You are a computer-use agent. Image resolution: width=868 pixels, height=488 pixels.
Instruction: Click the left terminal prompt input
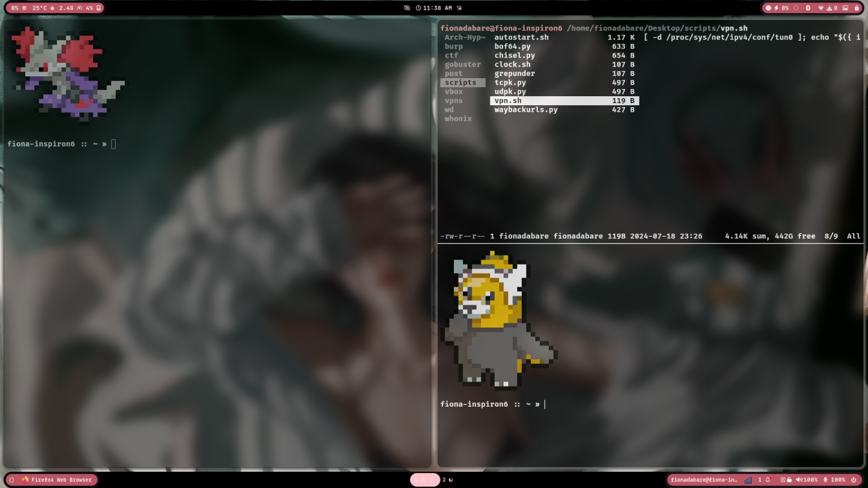click(x=114, y=144)
